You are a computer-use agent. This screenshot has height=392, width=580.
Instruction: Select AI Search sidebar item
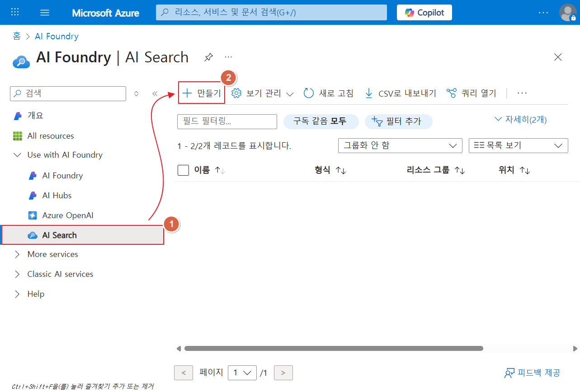83,235
